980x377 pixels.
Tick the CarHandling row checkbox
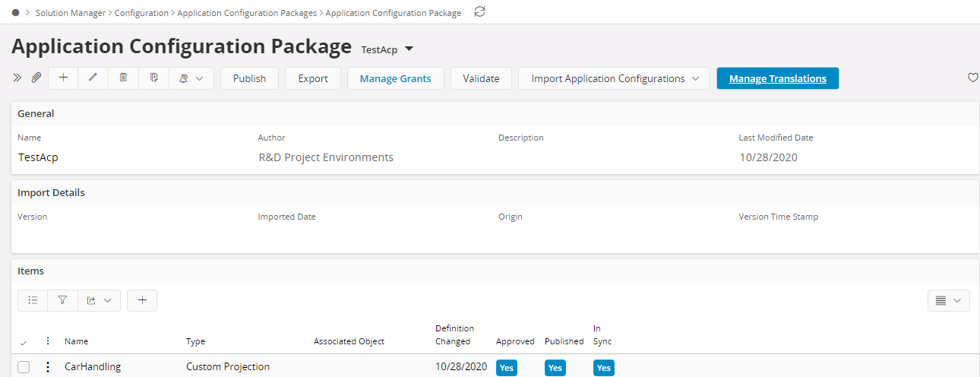pyautogui.click(x=24, y=367)
